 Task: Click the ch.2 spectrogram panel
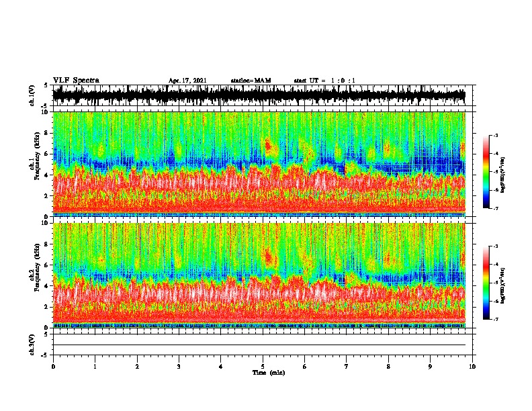click(x=259, y=275)
